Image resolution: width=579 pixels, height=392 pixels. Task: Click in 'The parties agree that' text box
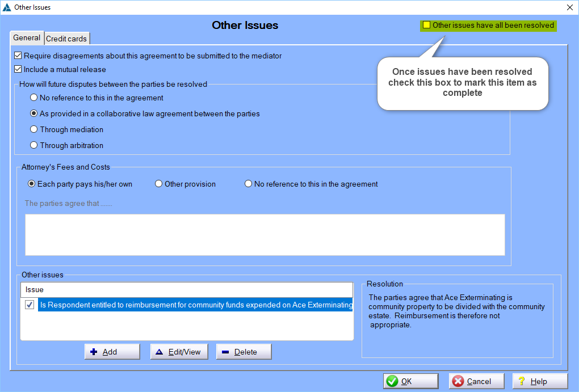265,235
